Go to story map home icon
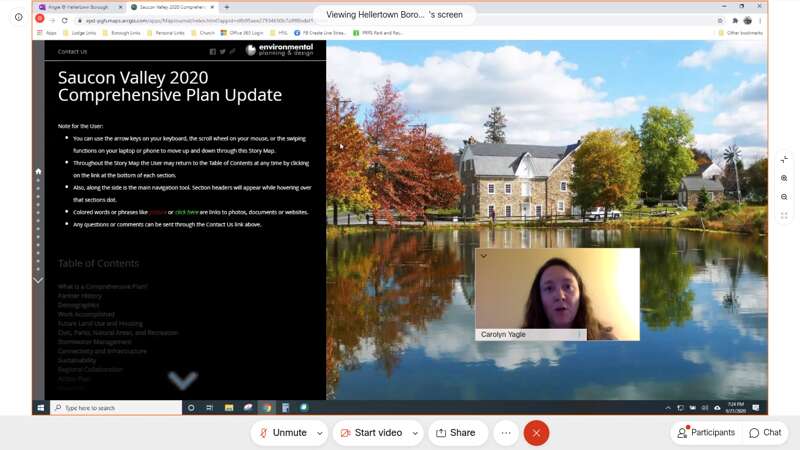 coord(38,171)
